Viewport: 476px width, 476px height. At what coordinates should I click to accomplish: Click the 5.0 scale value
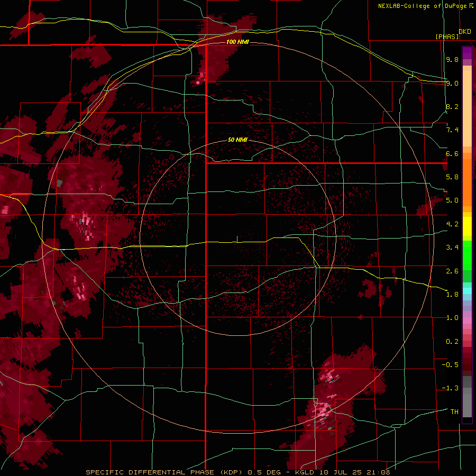click(452, 200)
